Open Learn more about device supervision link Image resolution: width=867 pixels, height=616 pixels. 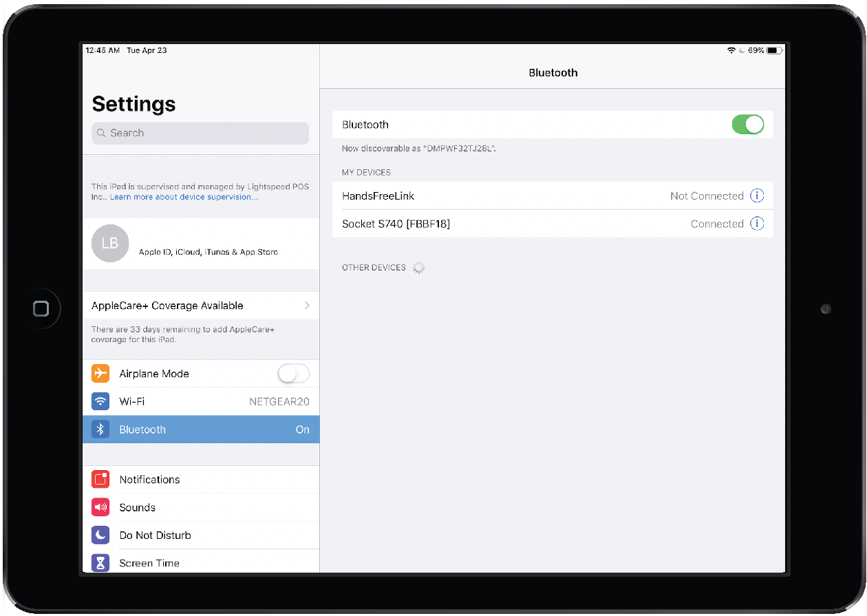coord(184,198)
